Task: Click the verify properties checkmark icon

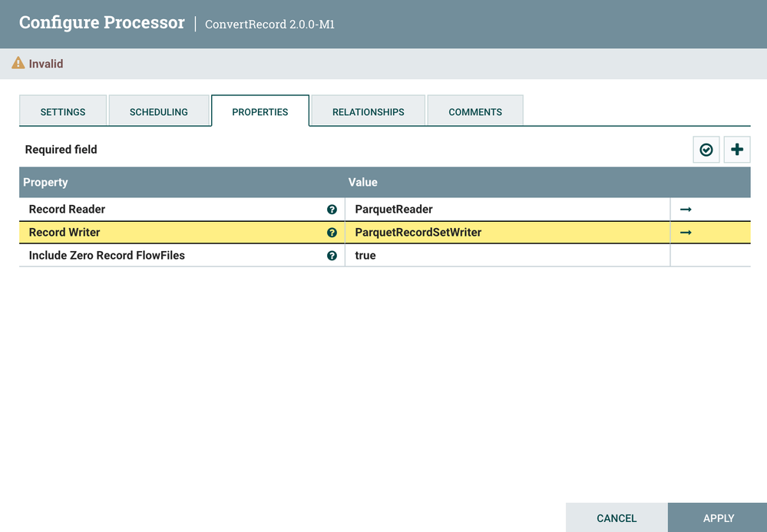Action: pyautogui.click(x=706, y=150)
